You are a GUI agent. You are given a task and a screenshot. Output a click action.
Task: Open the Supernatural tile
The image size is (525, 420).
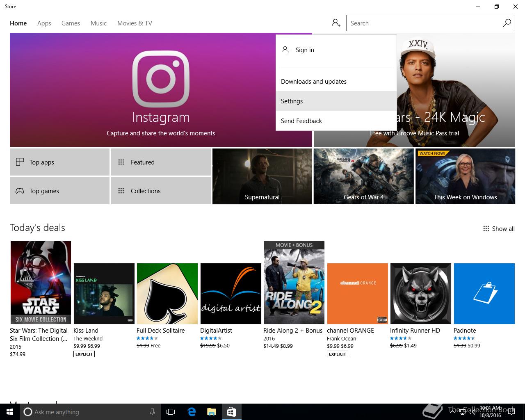point(262,176)
